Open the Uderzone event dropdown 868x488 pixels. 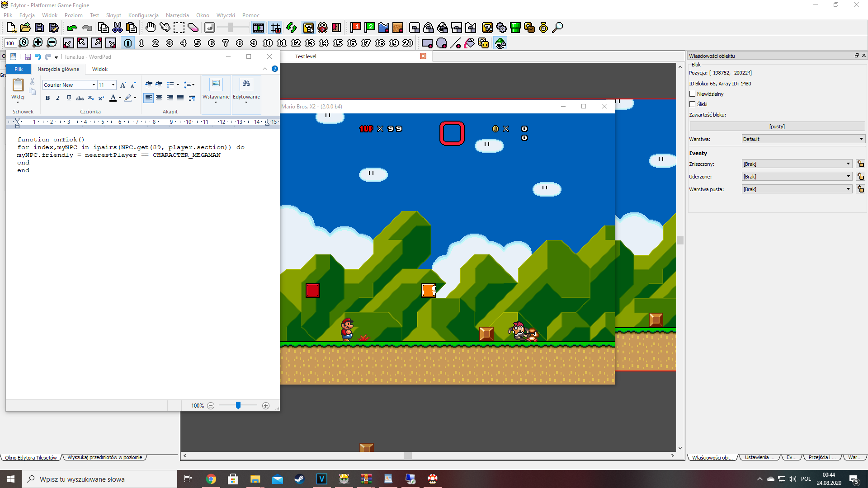[x=797, y=177]
